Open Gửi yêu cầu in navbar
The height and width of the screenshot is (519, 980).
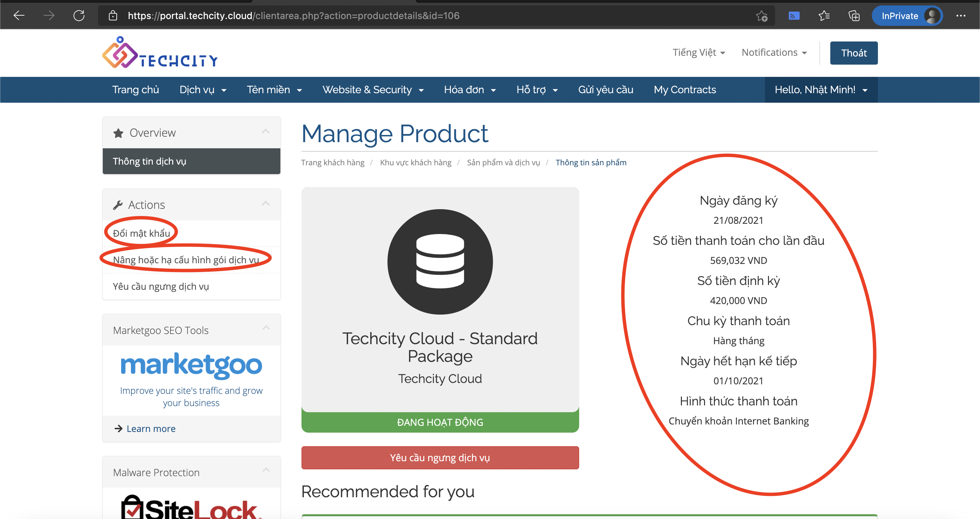pos(606,90)
